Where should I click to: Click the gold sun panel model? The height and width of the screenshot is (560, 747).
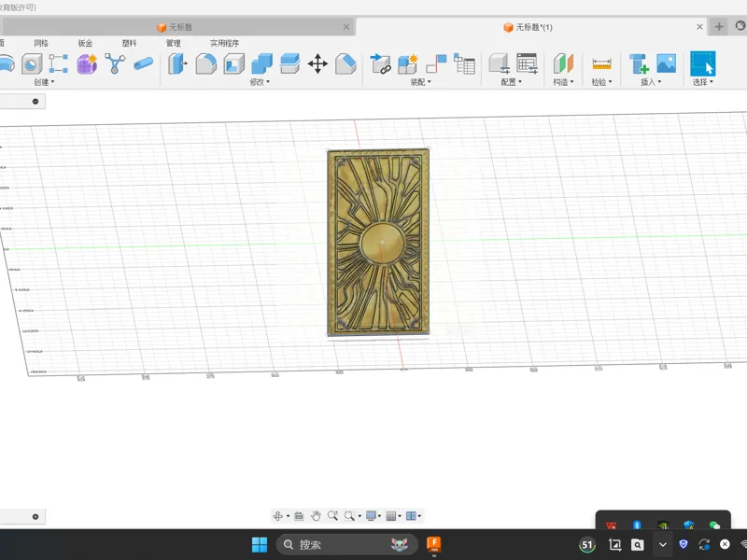[378, 242]
